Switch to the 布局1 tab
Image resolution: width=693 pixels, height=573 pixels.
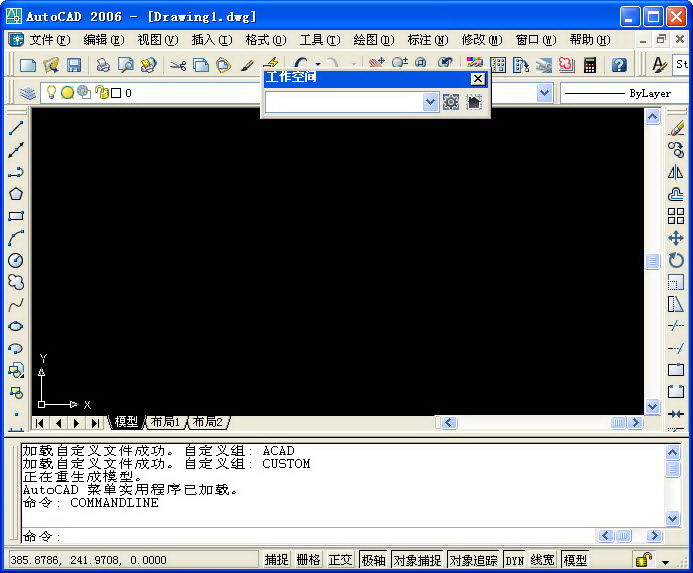coord(165,422)
